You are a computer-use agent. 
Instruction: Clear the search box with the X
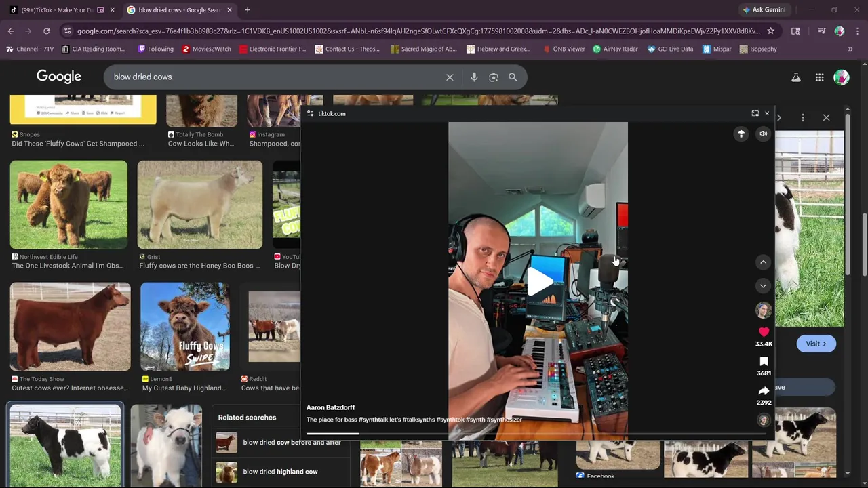[450, 77]
